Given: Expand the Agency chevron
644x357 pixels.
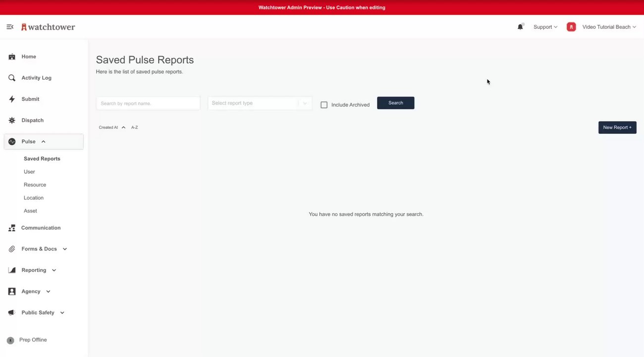Looking at the screenshot, I should 48,292.
